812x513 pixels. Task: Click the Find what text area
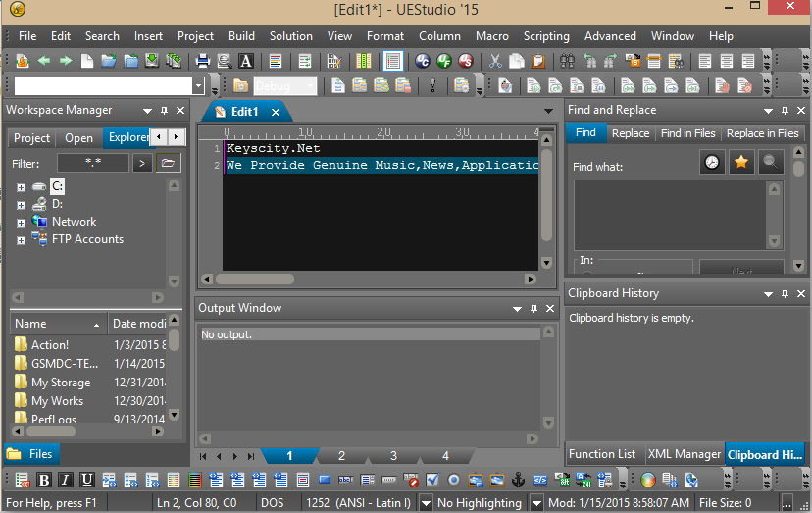669,215
